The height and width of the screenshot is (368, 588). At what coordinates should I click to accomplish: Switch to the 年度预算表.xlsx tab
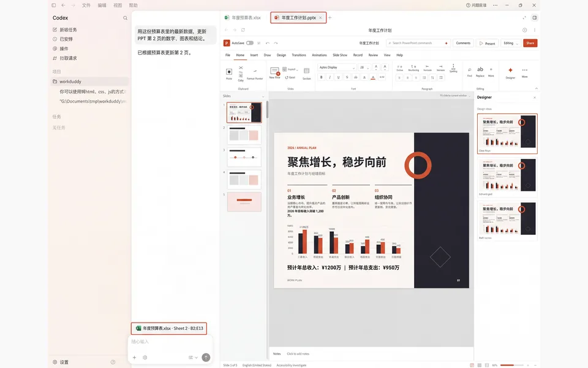[x=243, y=18]
